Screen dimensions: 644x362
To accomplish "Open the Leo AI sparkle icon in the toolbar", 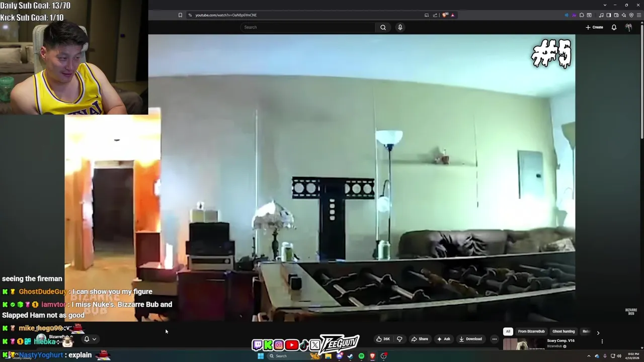I will pyautogui.click(x=624, y=15).
